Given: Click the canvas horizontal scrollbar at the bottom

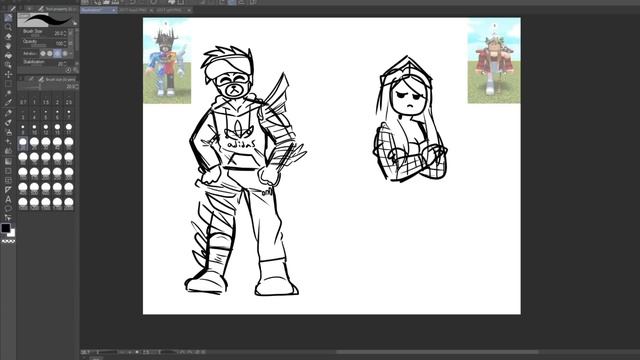Looking at the screenshot, I should 438,351.
